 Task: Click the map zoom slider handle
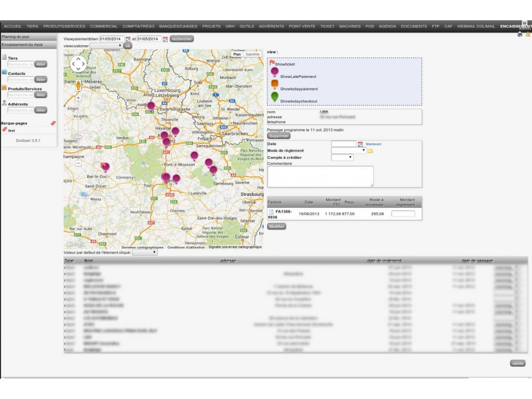[78, 137]
